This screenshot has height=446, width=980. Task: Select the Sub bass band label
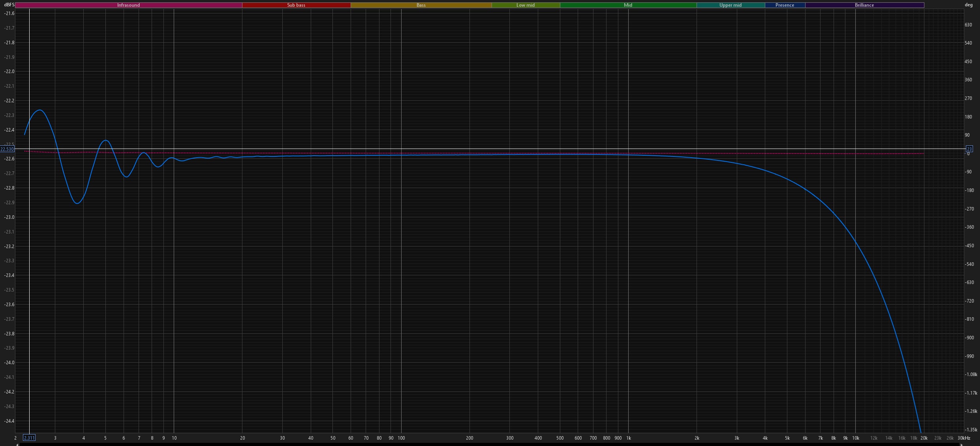pos(296,5)
